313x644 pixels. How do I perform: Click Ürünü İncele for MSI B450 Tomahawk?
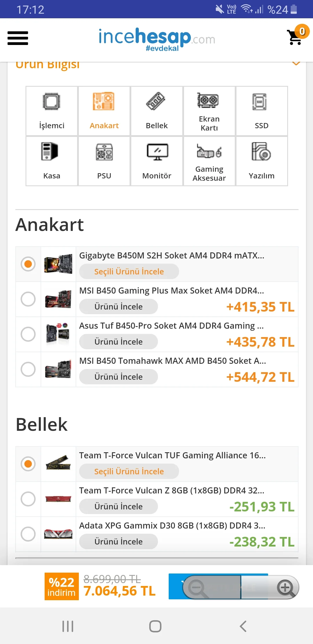[x=119, y=377]
